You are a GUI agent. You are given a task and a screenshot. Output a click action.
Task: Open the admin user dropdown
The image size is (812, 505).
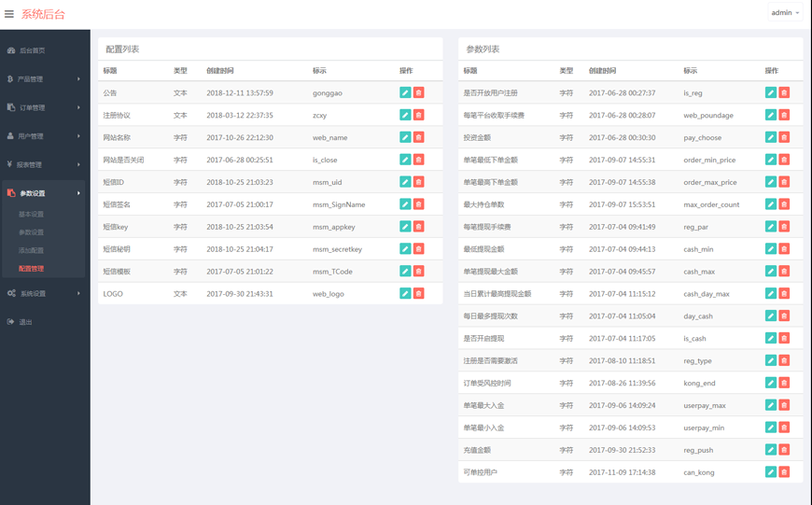tap(785, 13)
